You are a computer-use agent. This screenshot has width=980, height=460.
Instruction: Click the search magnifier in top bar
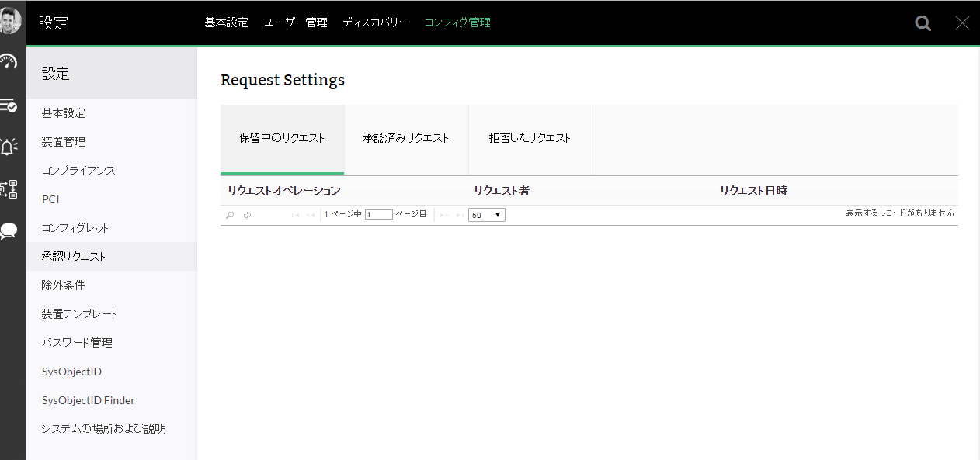click(923, 23)
